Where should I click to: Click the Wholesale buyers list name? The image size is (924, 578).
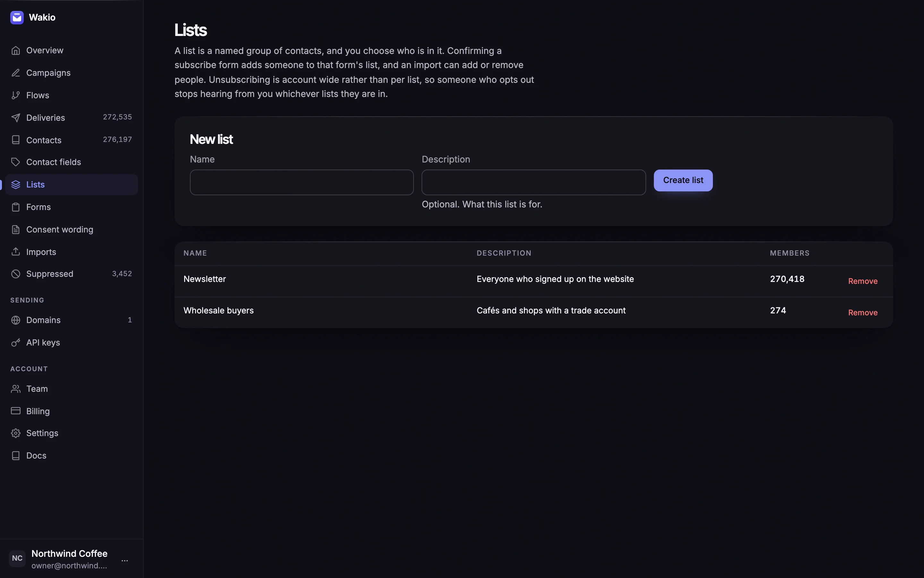tap(218, 311)
